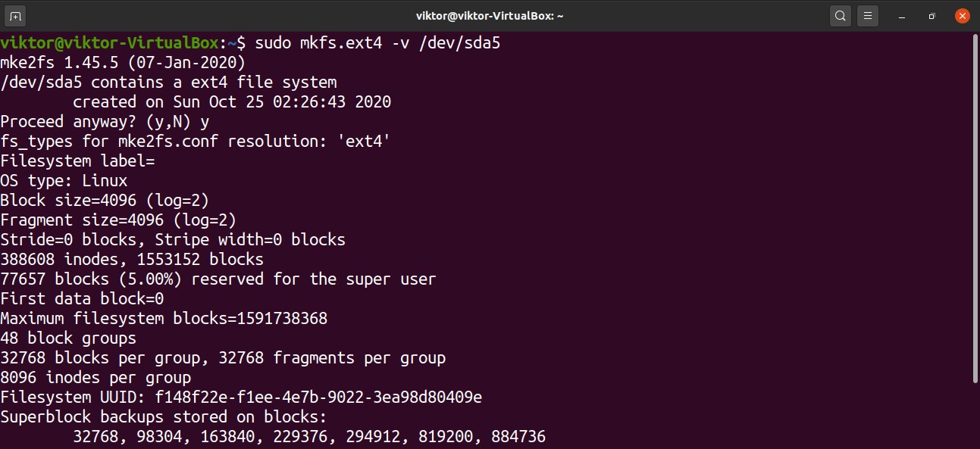Click the '48 block groups' line

click(x=68, y=338)
